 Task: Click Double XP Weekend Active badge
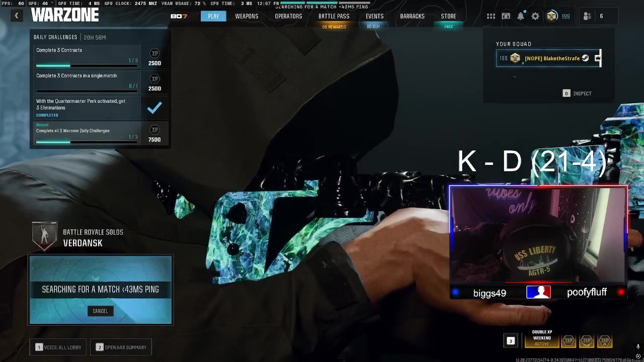(542, 338)
